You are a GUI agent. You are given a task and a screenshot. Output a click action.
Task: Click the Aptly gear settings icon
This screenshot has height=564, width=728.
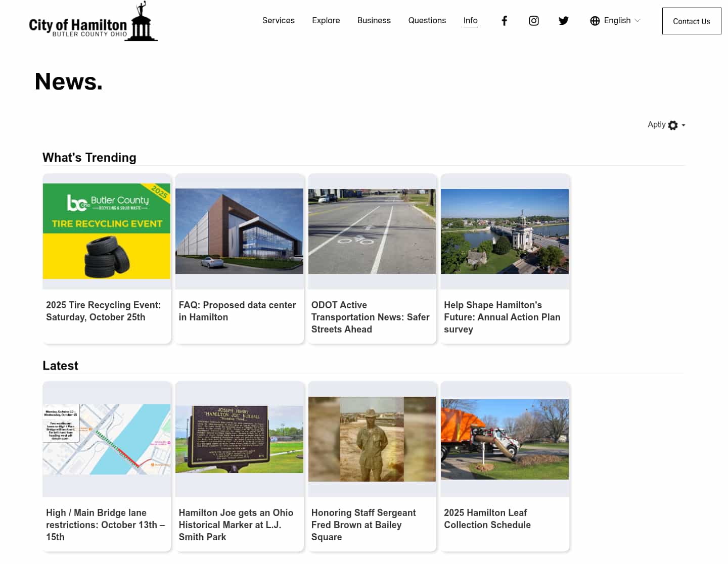tap(672, 125)
